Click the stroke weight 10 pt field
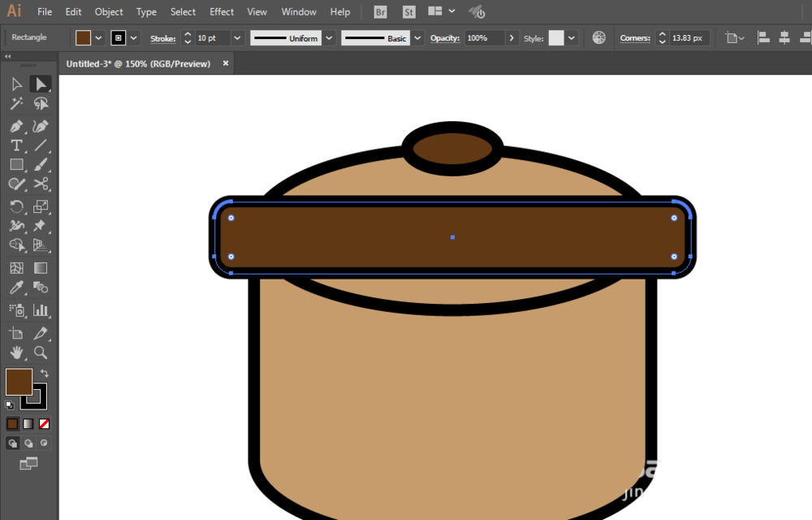This screenshot has height=520, width=812. pyautogui.click(x=212, y=38)
